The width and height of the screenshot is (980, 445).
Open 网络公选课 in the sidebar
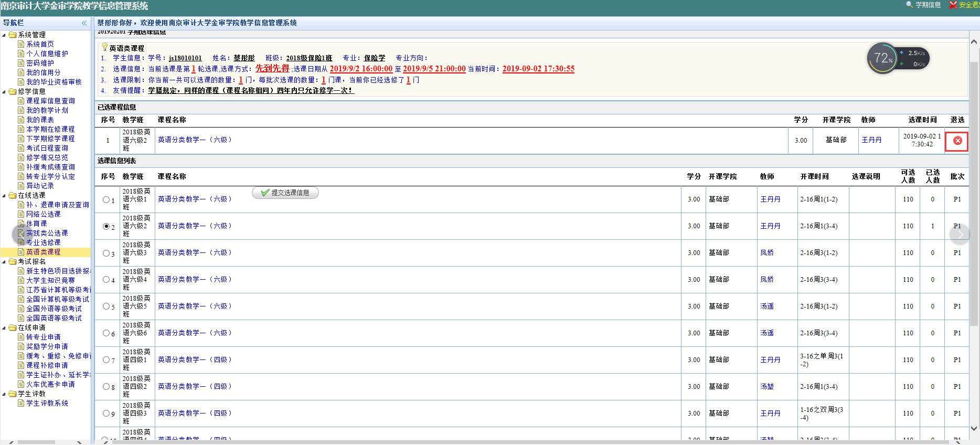43,214
